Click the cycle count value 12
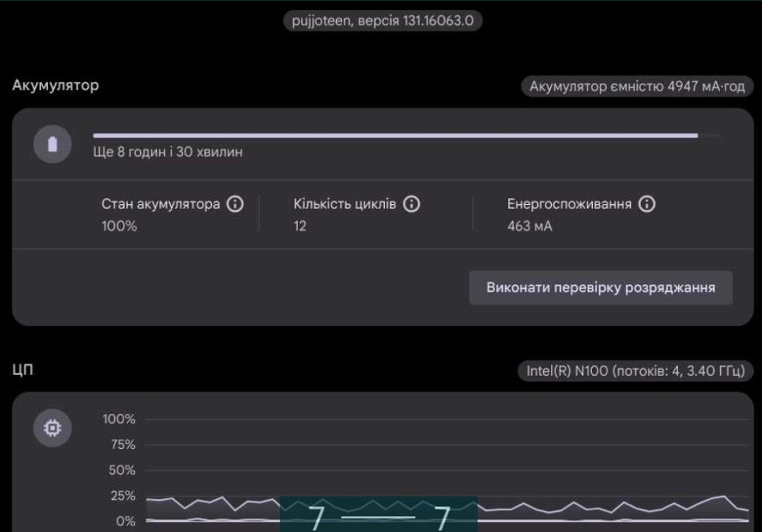This screenshot has height=532, width=762. pyautogui.click(x=299, y=226)
